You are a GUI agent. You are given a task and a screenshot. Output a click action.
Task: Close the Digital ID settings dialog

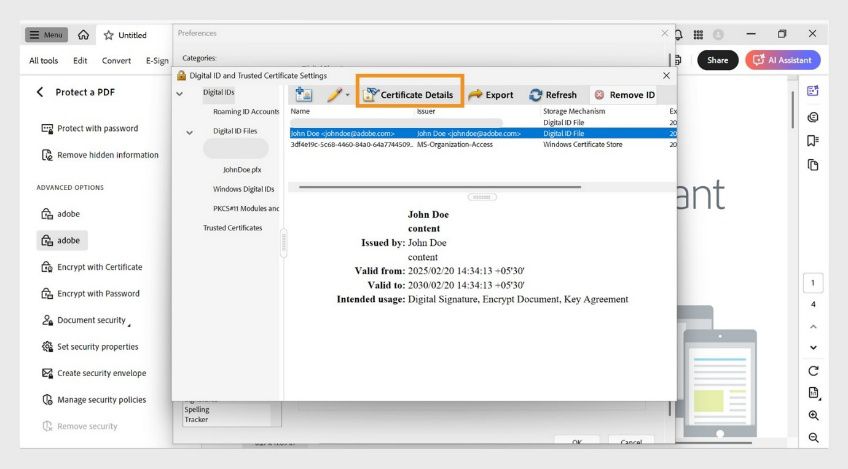(666, 76)
